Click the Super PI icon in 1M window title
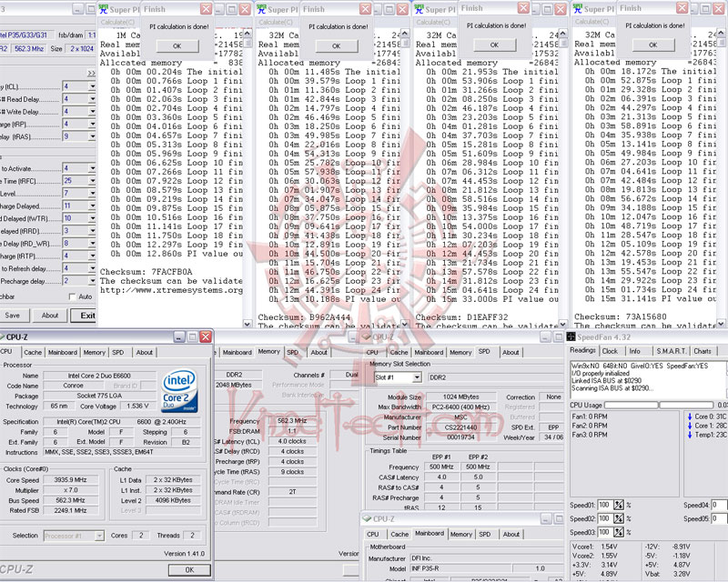The height and width of the screenshot is (582, 728). pyautogui.click(x=104, y=9)
